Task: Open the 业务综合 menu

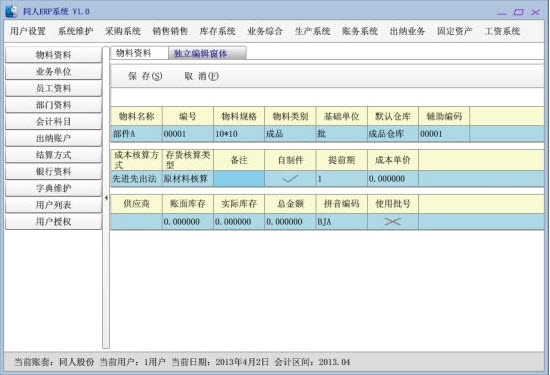Action: (265, 31)
